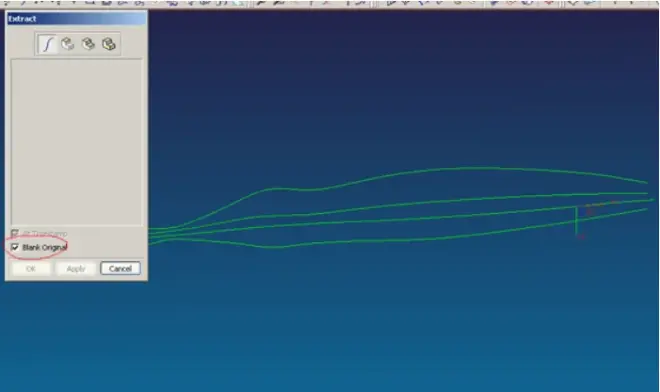Click the Extract dialog title bar
This screenshot has height=392, width=660.
(77, 19)
